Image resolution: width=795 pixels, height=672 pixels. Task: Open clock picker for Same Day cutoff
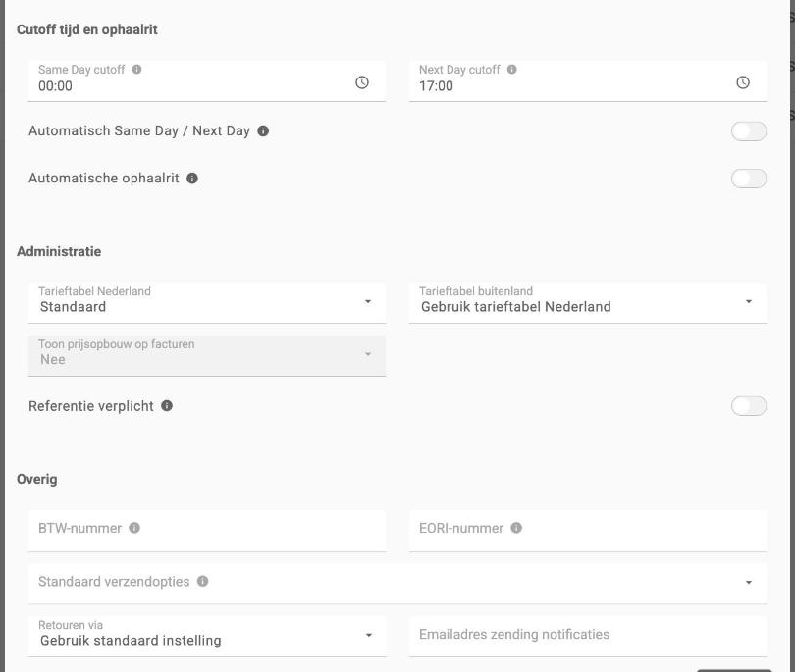click(362, 82)
